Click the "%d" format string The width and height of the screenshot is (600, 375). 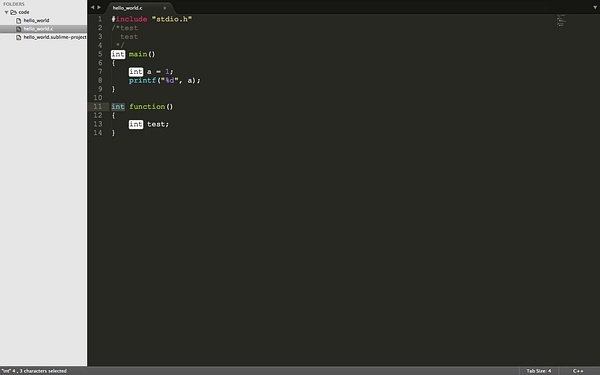(170, 80)
